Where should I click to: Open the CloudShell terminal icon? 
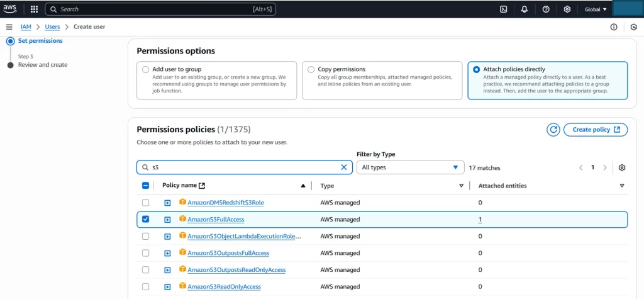coord(503,9)
